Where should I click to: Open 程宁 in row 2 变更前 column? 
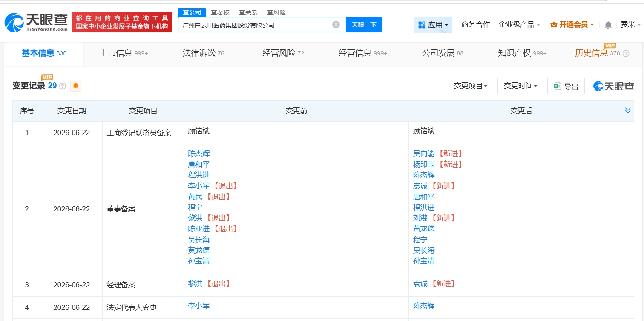[195, 207]
